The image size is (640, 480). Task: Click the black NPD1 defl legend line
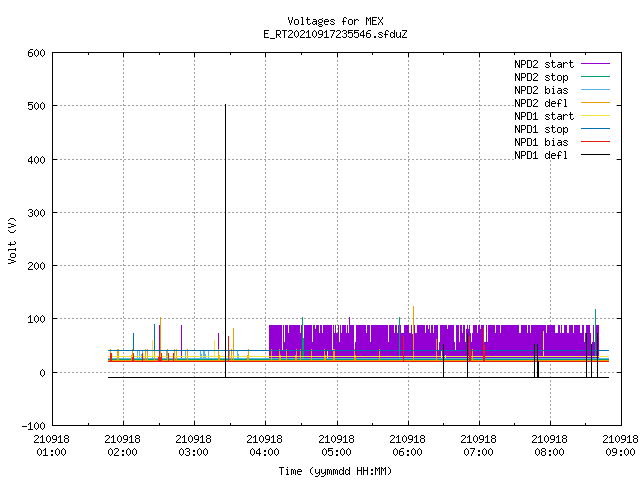pyautogui.click(x=595, y=155)
